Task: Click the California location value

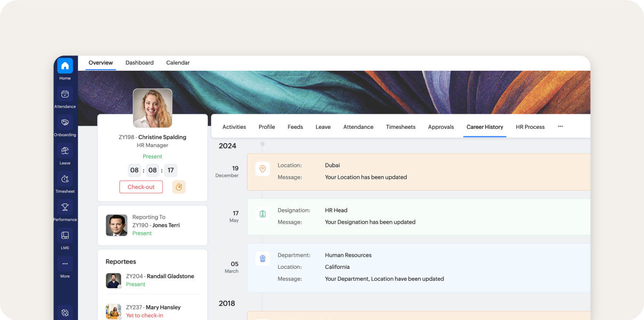Action: coord(337,267)
